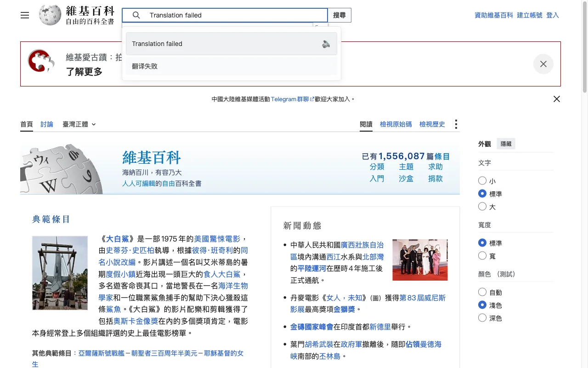Click the Jaws shark featured article thumbnail
This screenshot has width=588, height=368.
click(60, 273)
